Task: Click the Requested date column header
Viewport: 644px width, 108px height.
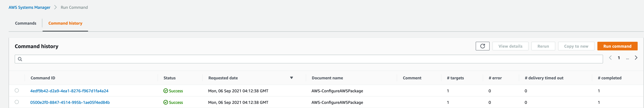Action: pos(223,78)
